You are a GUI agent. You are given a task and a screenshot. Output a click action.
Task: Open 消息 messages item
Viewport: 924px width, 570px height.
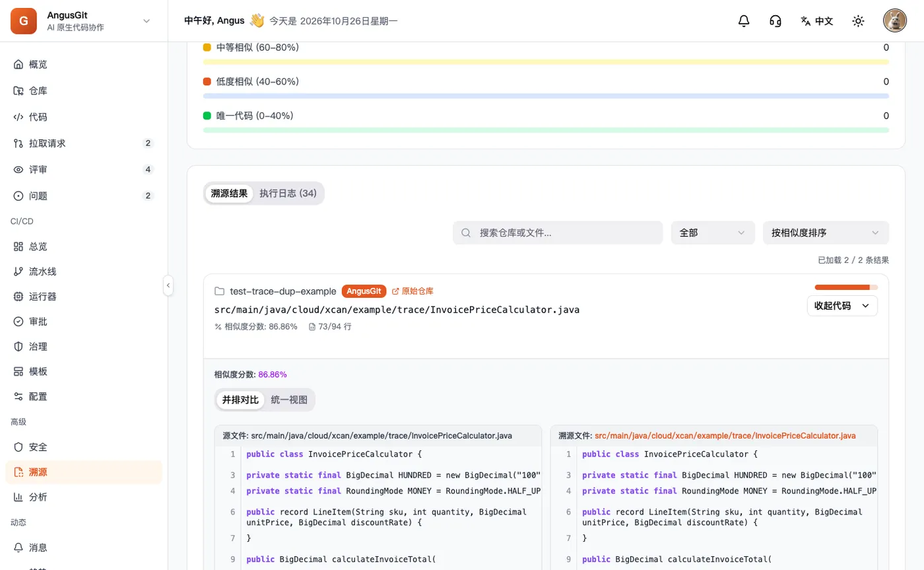click(x=84, y=548)
